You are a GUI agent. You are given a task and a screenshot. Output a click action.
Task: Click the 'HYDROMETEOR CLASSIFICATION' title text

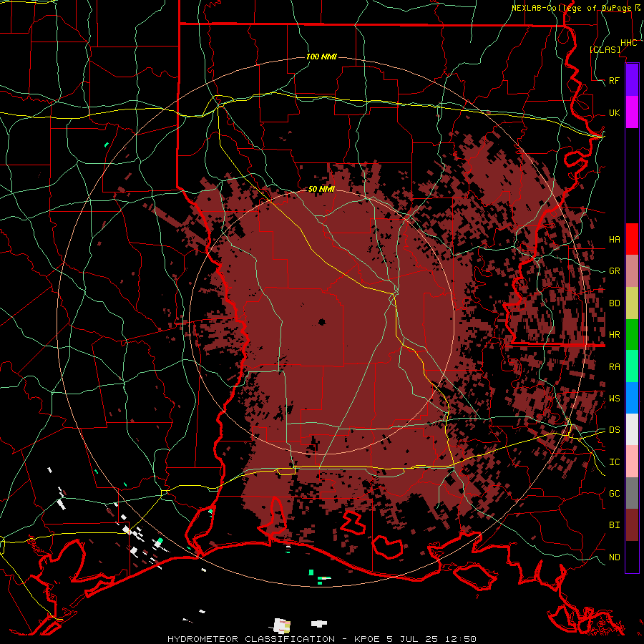tap(251, 639)
